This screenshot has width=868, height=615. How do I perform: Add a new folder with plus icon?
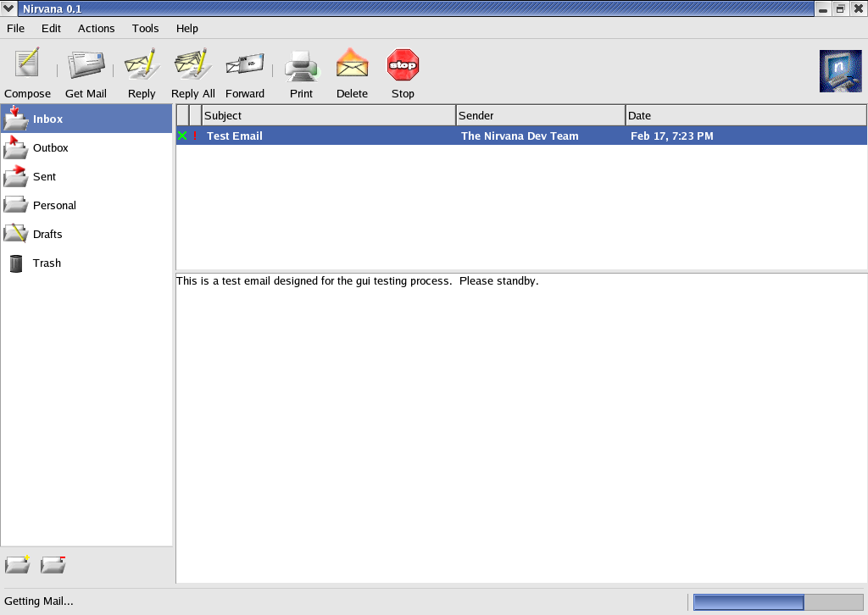click(x=18, y=565)
